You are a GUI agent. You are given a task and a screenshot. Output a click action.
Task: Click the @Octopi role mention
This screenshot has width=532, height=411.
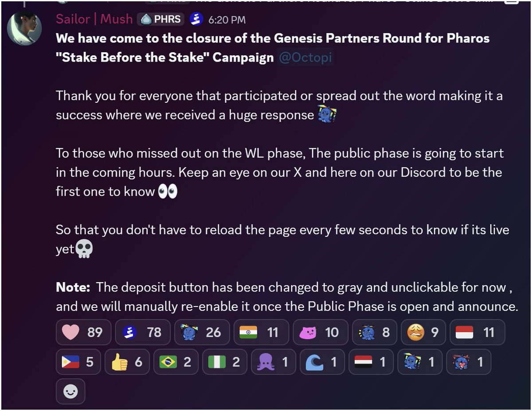pyautogui.click(x=305, y=58)
